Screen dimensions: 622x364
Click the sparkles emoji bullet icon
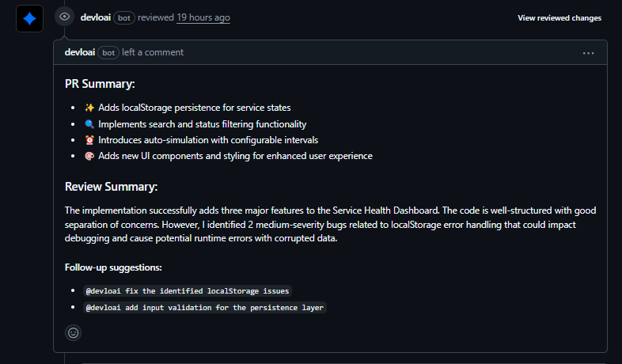click(89, 108)
